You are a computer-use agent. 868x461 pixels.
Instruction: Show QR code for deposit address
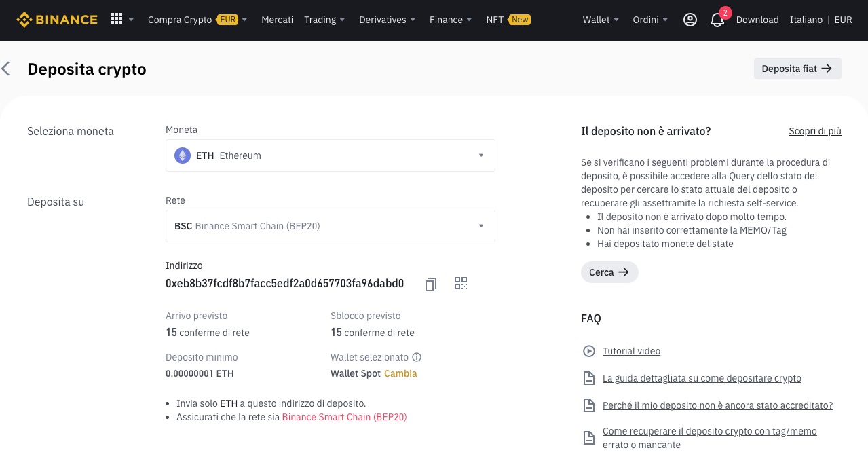[x=461, y=283]
